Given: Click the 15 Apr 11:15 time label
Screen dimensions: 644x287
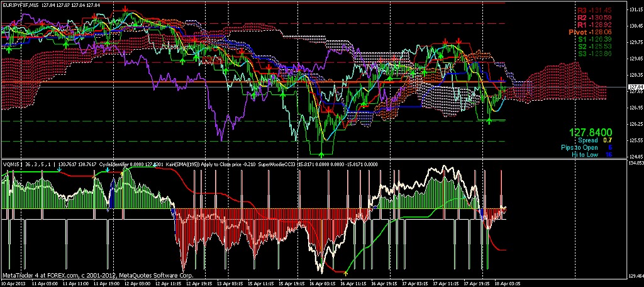Looking at the screenshot, I should 262,283.
